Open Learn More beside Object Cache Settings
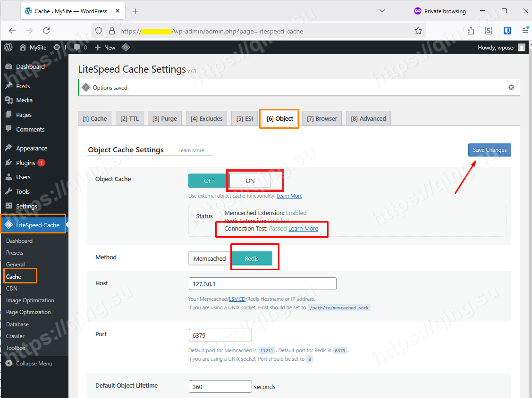 pyautogui.click(x=191, y=150)
